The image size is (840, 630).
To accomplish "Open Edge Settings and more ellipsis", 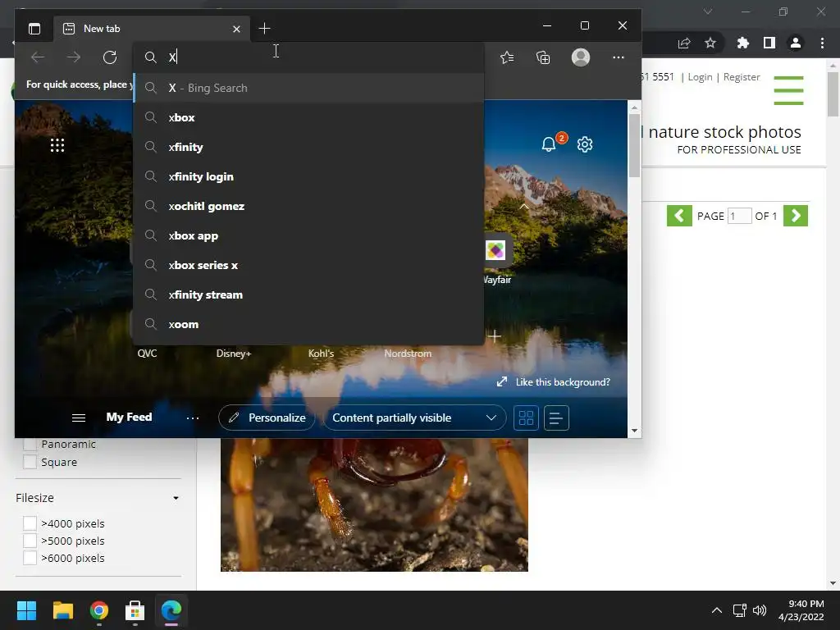I will click(619, 57).
